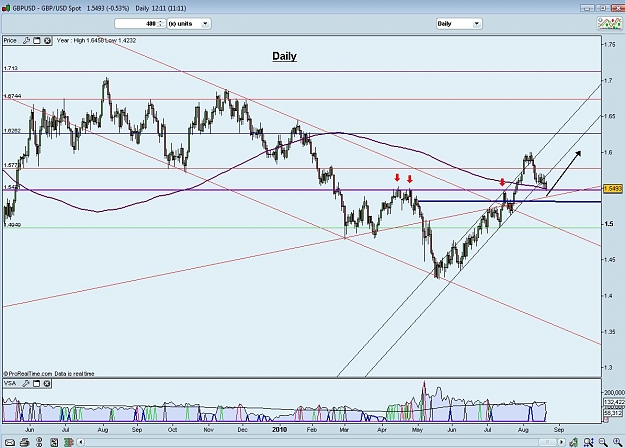Click the right scroll arrow of timeline scrollbar
This screenshot has width=625, height=448.
click(562, 442)
